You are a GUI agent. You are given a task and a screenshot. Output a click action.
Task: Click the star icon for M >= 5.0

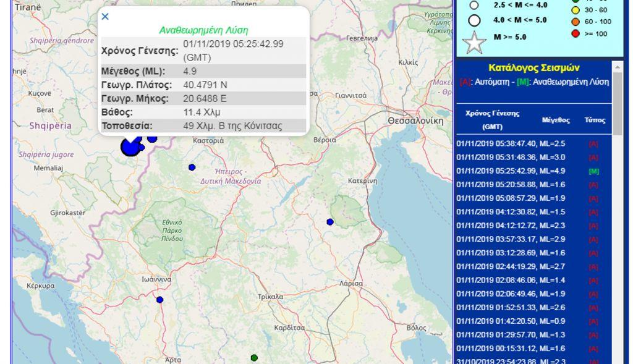click(475, 41)
